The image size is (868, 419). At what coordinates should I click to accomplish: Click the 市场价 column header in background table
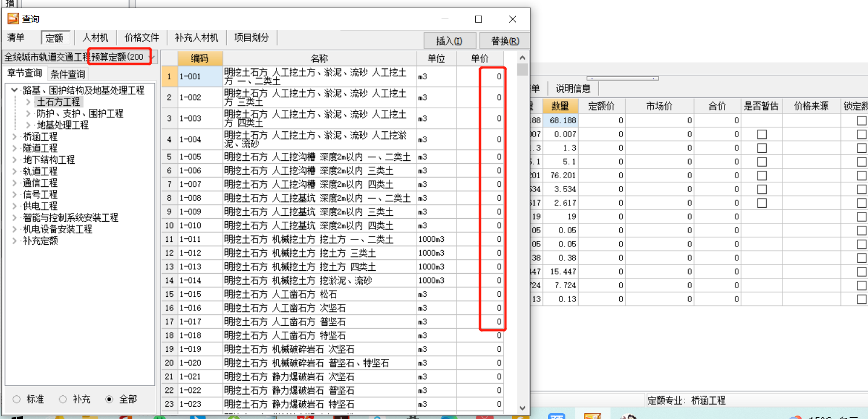pyautogui.click(x=659, y=106)
